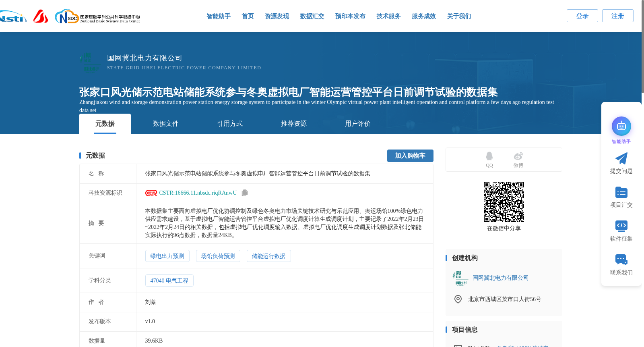Image resolution: width=644 pixels, height=347 pixels.
Task: Open the 项目汇交 list icon
Action: 621,192
